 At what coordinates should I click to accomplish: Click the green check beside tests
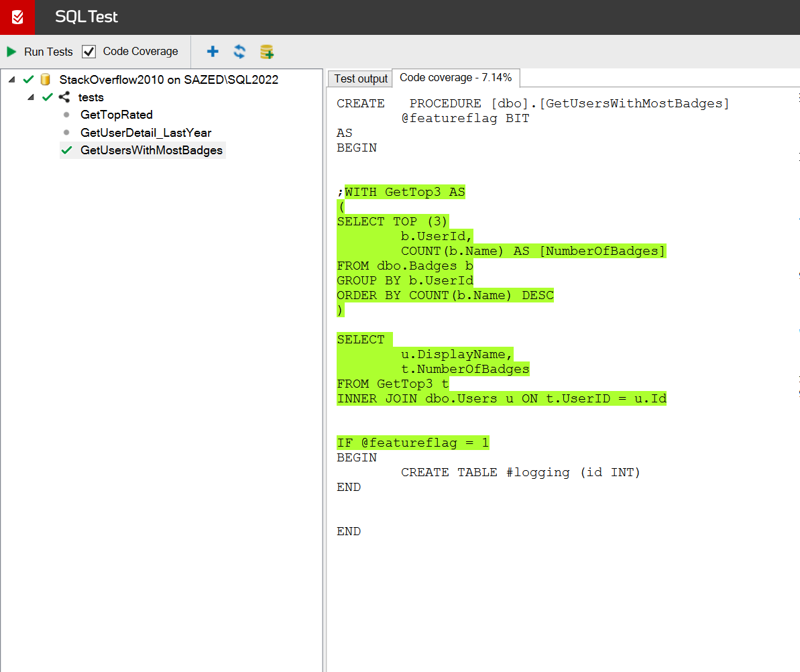click(x=48, y=97)
